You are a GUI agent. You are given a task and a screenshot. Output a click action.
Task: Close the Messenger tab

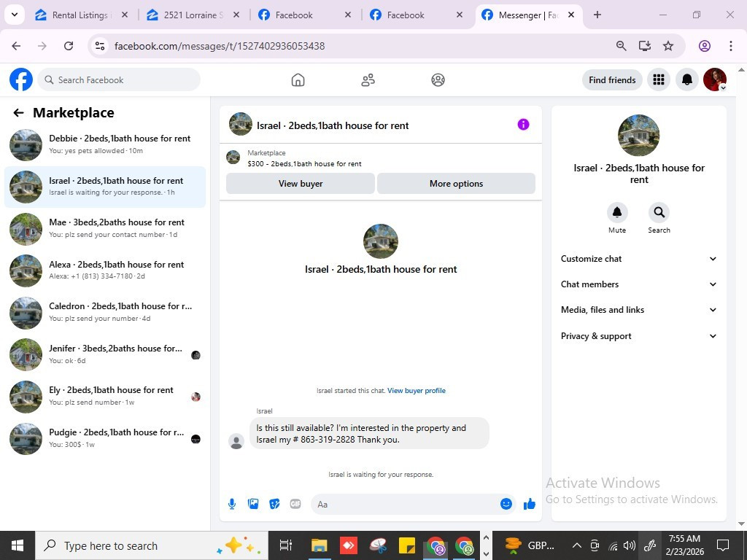tap(571, 15)
